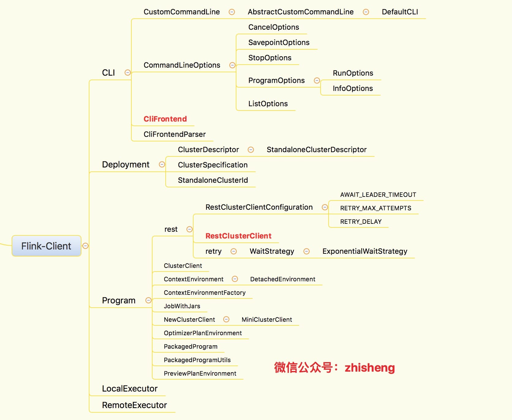Select the StopOptions topic
Screen dimensions: 512x420
click(270, 58)
